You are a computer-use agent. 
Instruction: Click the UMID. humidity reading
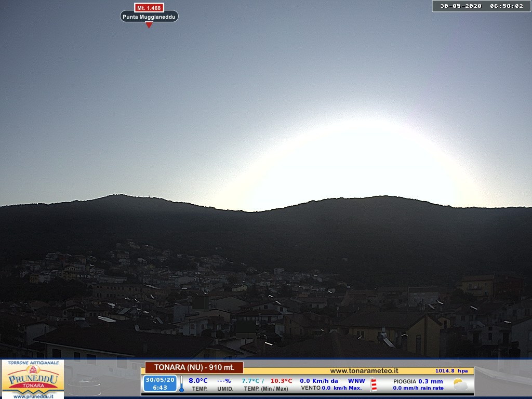[x=225, y=384]
